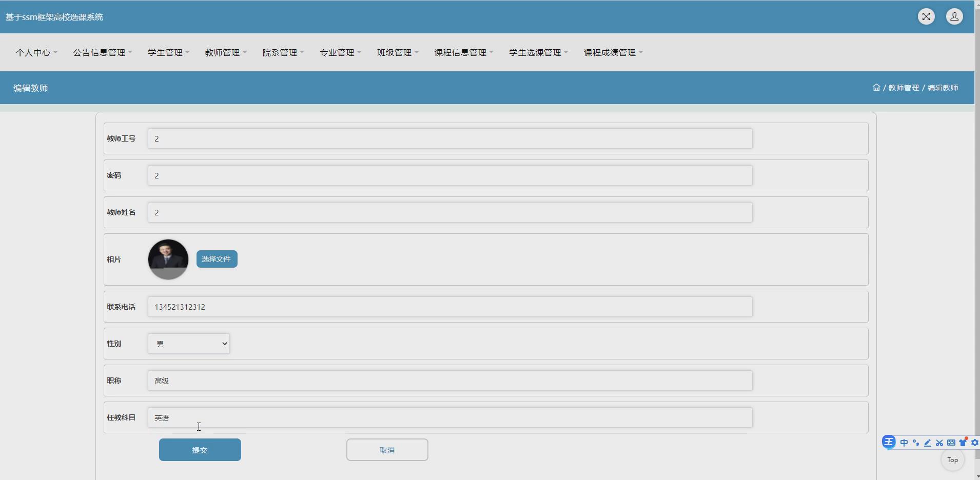Image resolution: width=980 pixels, height=480 pixels.
Task: Focus the 教师工号 input field
Action: coord(450,138)
